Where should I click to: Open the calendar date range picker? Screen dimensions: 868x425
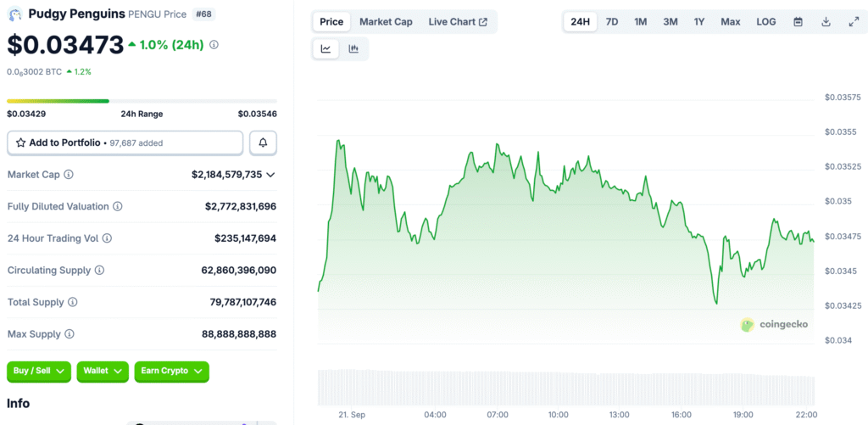798,22
